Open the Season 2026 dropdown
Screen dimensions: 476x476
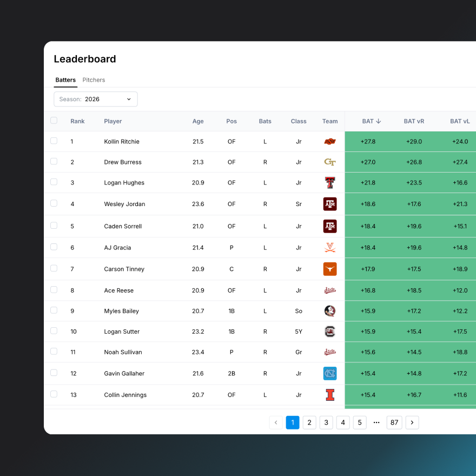[95, 99]
